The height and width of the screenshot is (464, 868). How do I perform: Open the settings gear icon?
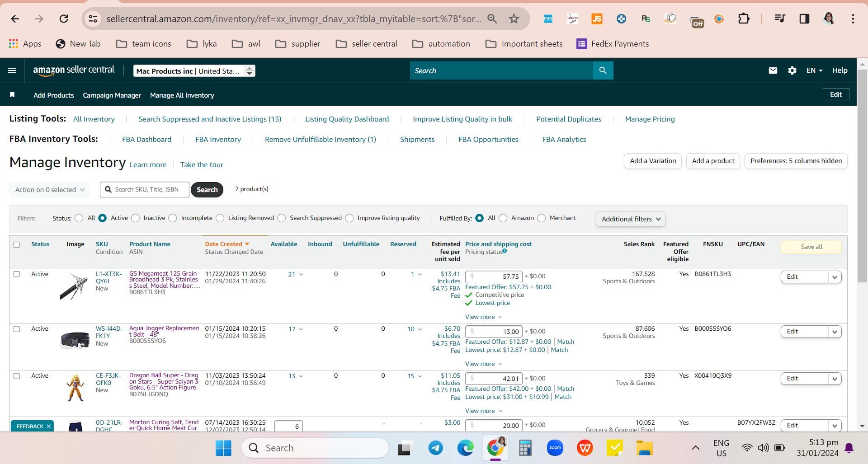click(792, 70)
